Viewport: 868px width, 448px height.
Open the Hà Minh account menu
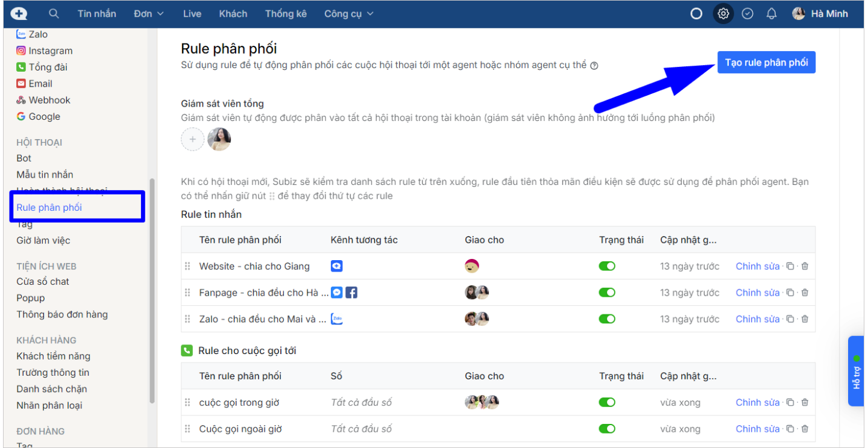click(x=820, y=13)
